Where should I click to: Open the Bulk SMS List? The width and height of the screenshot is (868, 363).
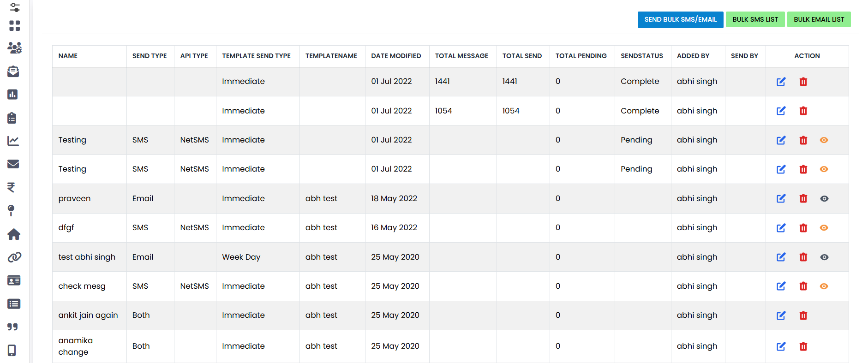click(755, 19)
